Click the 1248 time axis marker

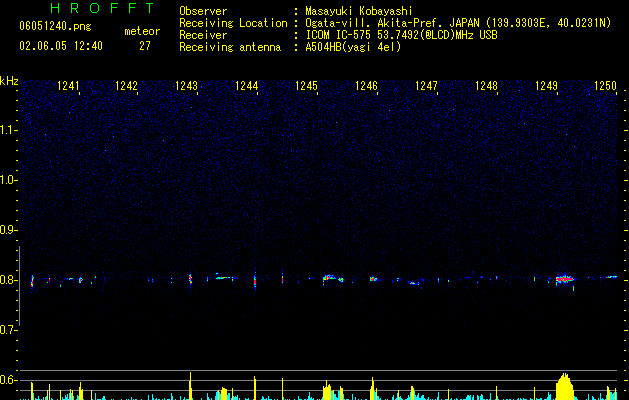[x=487, y=86]
